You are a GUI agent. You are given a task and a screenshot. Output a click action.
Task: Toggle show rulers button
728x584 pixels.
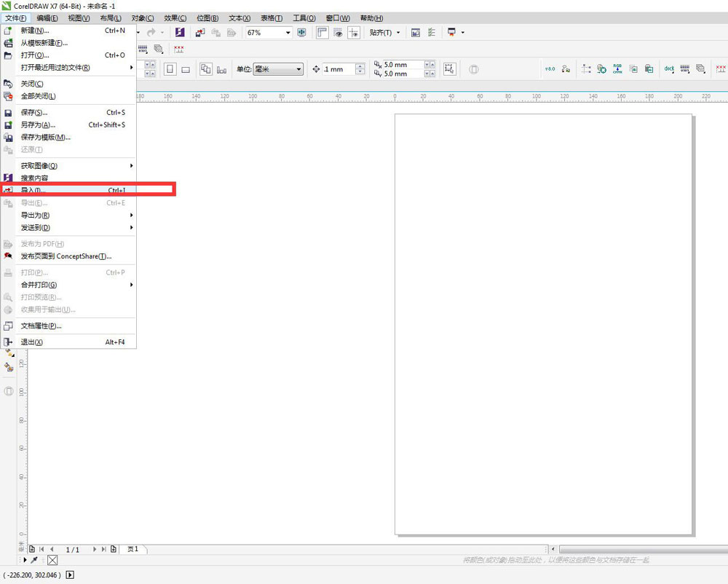tap(322, 33)
